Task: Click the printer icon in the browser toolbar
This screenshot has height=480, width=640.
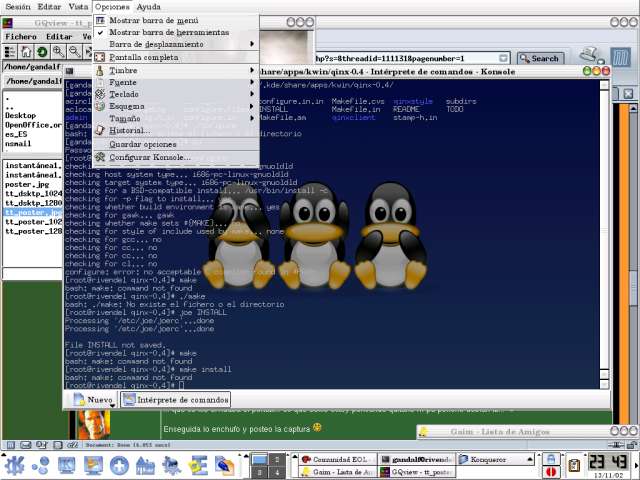Action: 590,55
